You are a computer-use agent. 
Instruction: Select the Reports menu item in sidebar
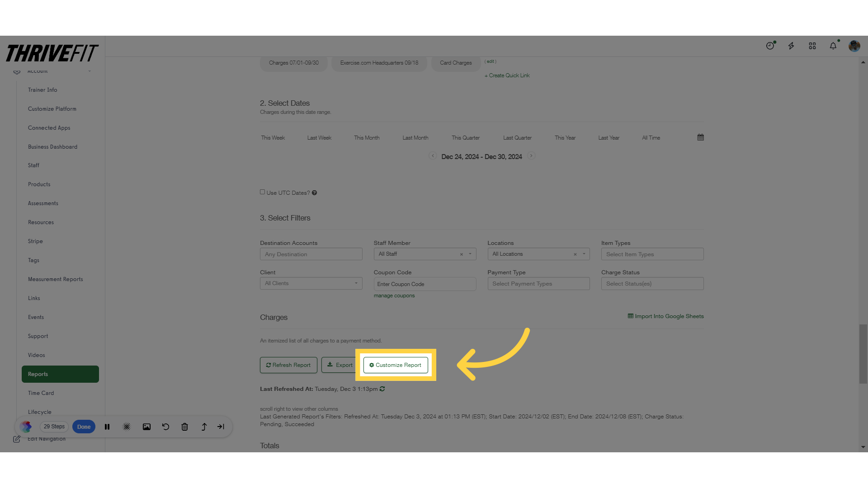(60, 374)
